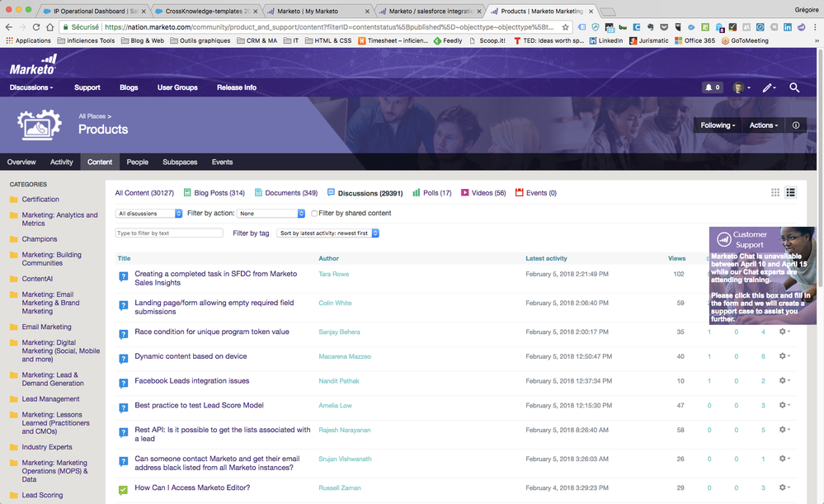Open the Activity tab
This screenshot has width=824, height=504.
coord(62,162)
